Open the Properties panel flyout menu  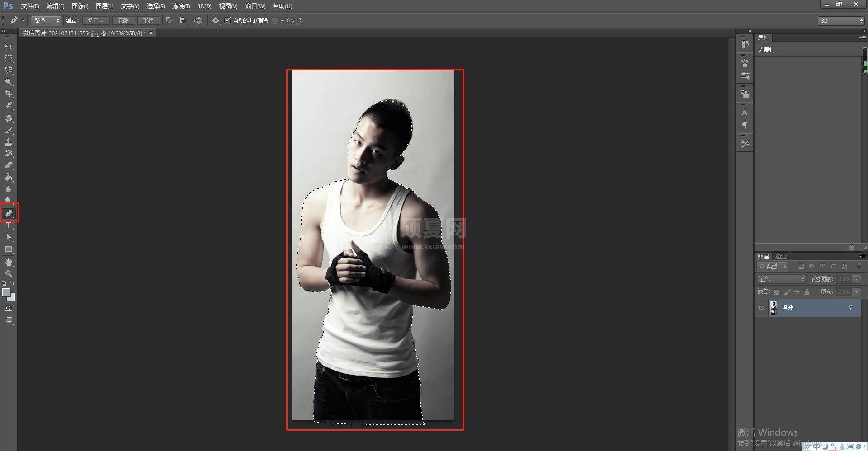tap(862, 38)
